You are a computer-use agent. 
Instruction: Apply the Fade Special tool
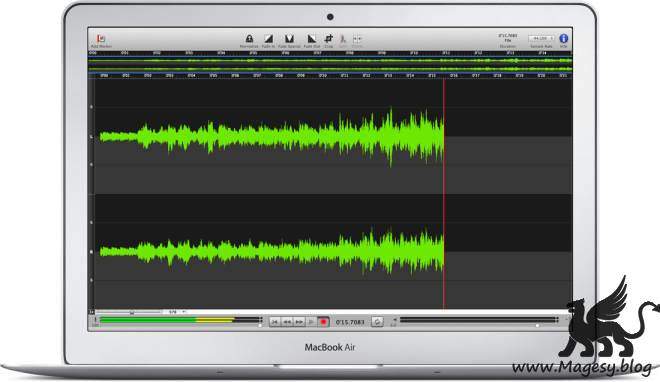click(289, 39)
